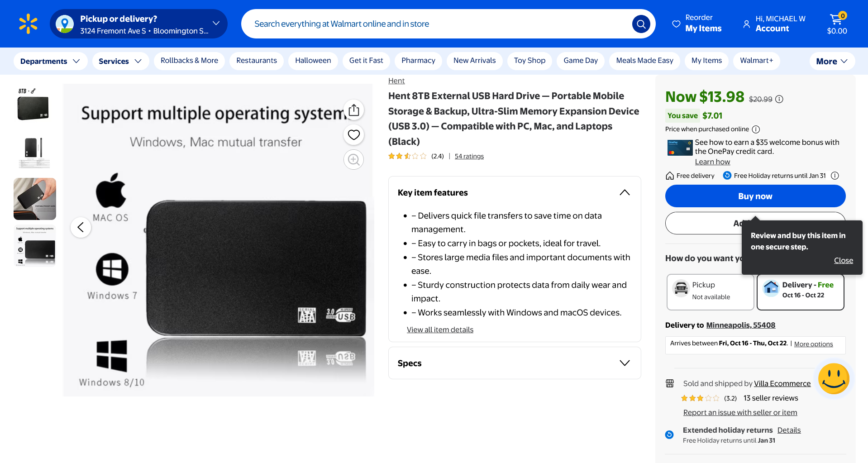Click the Walmart spark logo
The height and width of the screenshot is (463, 868).
point(28,24)
